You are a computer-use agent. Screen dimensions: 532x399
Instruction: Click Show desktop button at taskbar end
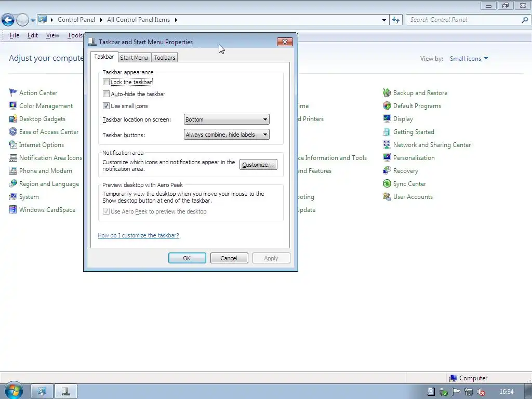coord(528,392)
